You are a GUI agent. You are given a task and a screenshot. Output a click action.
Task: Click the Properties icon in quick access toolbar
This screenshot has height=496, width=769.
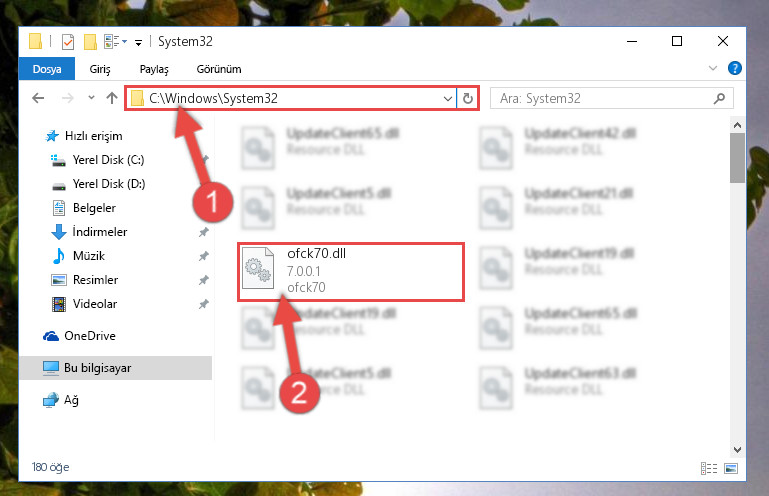68,42
